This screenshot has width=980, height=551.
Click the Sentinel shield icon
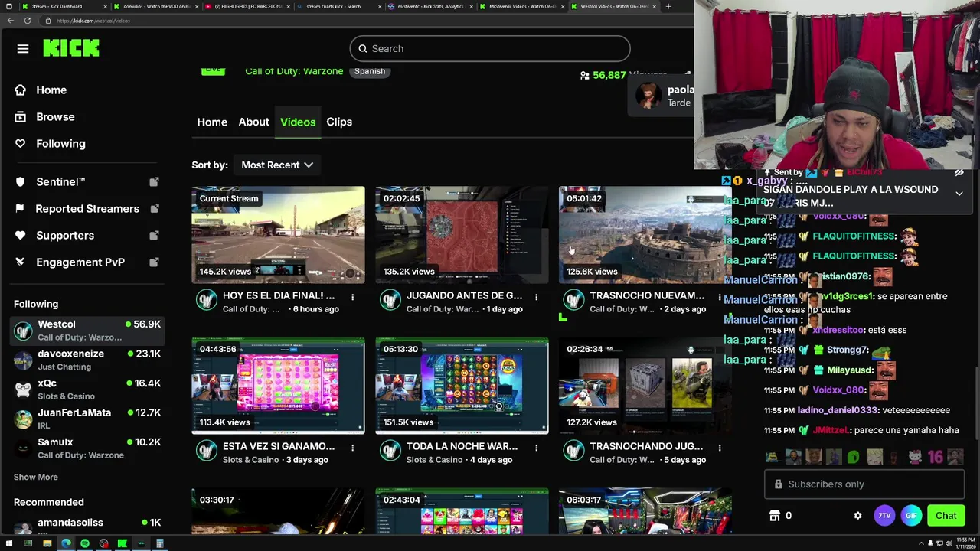[x=21, y=182]
